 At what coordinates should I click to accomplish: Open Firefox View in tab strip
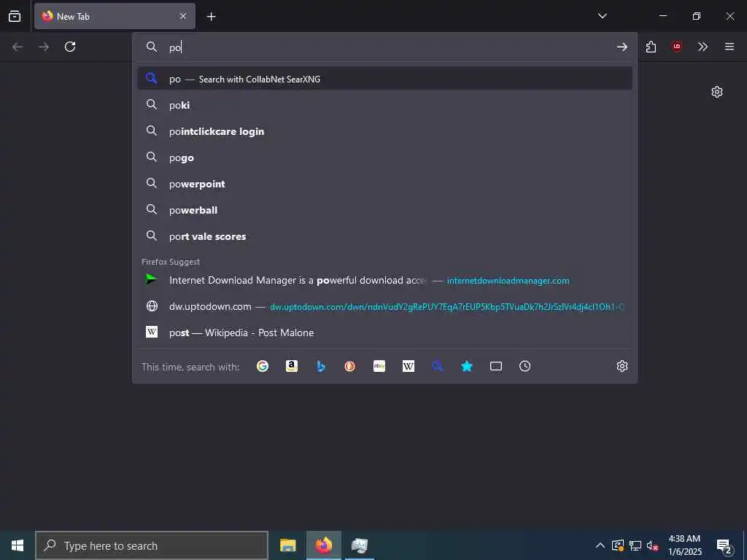click(15, 16)
